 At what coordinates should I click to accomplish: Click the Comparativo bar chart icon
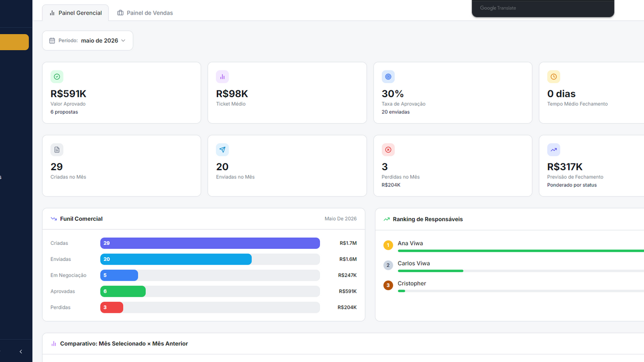tap(54, 344)
